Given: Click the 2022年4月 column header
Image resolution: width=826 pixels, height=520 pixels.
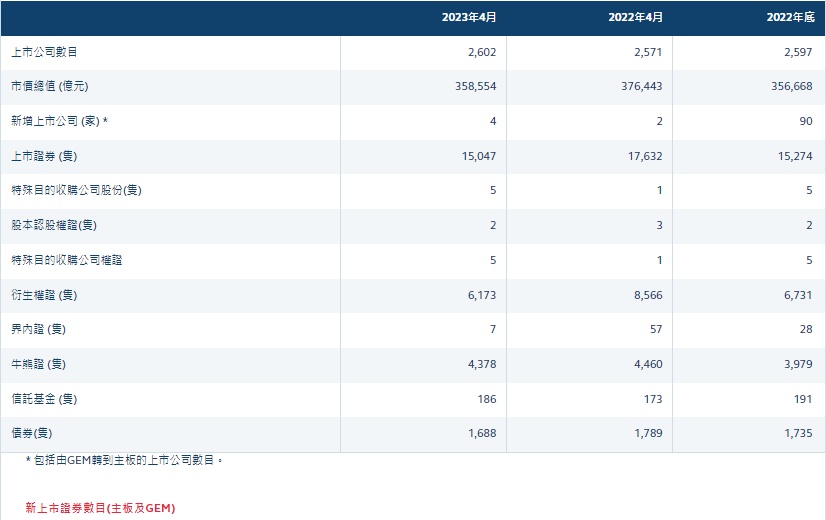Looking at the screenshot, I should pos(635,18).
